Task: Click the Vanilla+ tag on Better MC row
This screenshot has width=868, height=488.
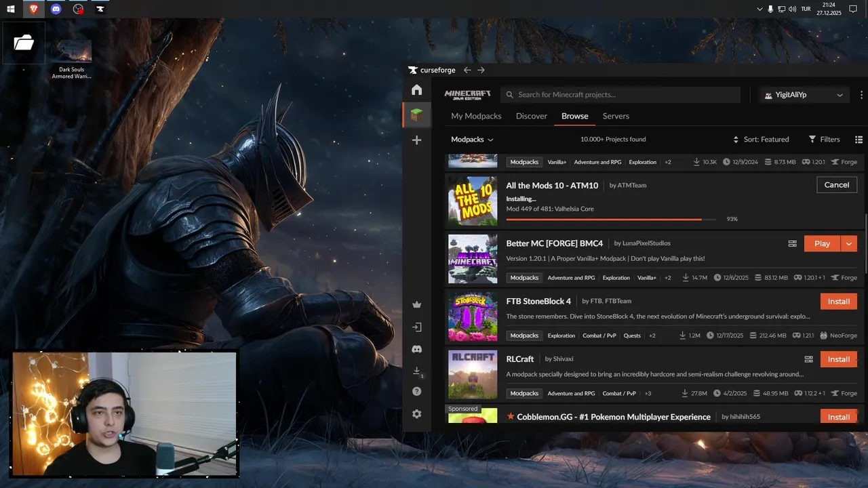Action: 647,278
